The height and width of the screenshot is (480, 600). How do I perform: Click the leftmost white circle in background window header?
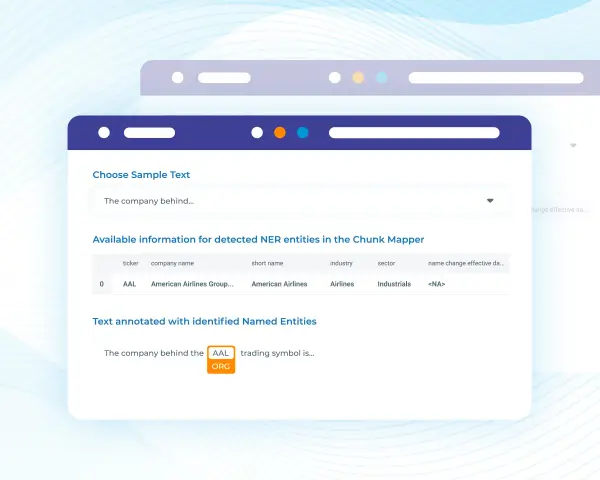178,78
